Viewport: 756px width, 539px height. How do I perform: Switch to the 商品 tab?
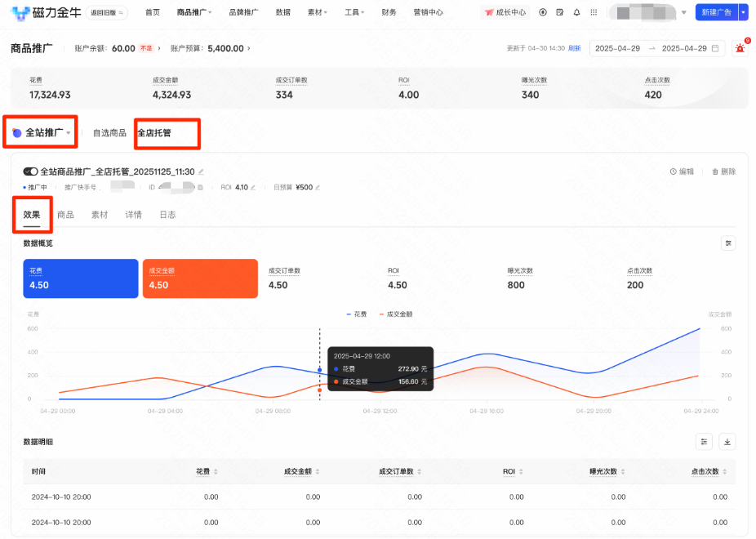pos(65,215)
